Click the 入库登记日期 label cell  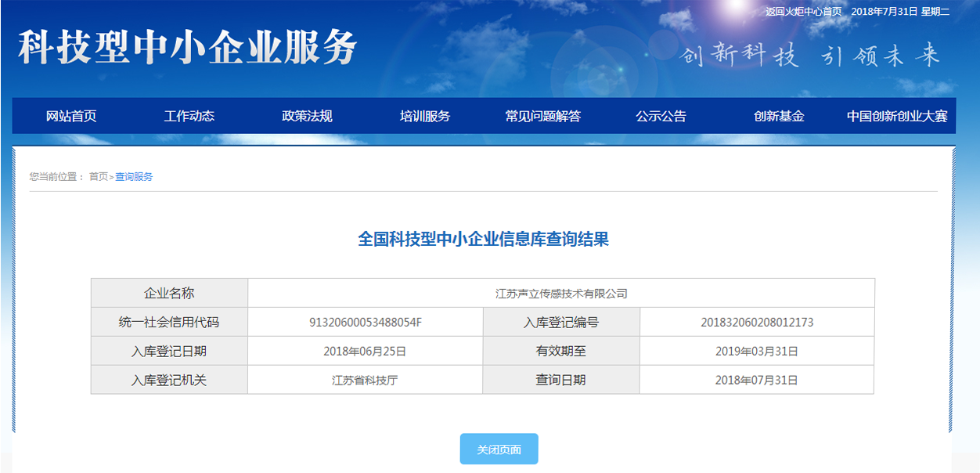pos(169,351)
